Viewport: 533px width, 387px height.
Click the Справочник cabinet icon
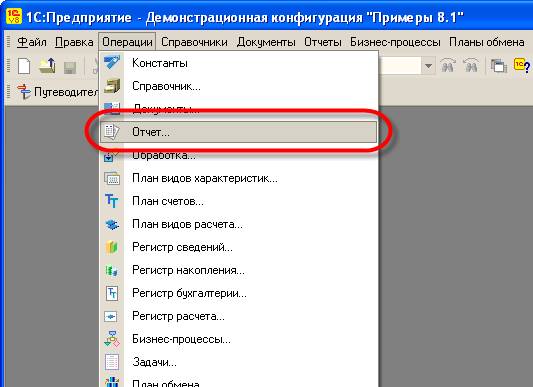tap(112, 86)
